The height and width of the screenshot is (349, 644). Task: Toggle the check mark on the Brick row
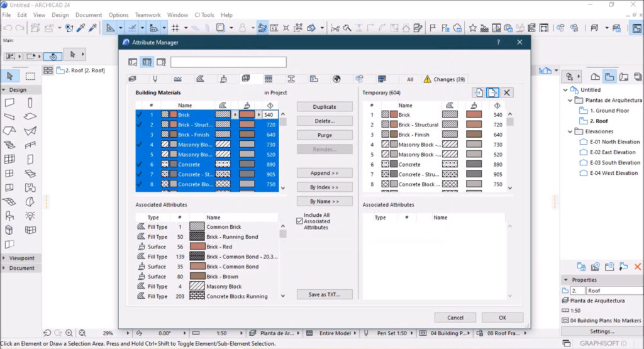(140, 114)
